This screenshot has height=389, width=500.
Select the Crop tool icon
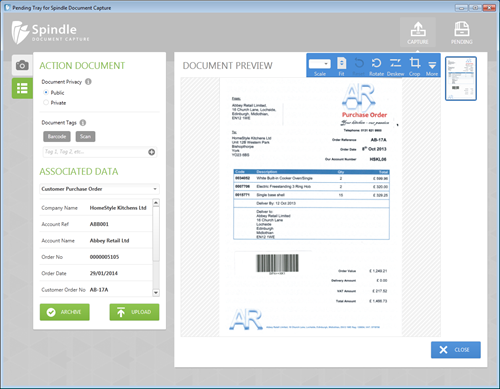pyautogui.click(x=415, y=66)
